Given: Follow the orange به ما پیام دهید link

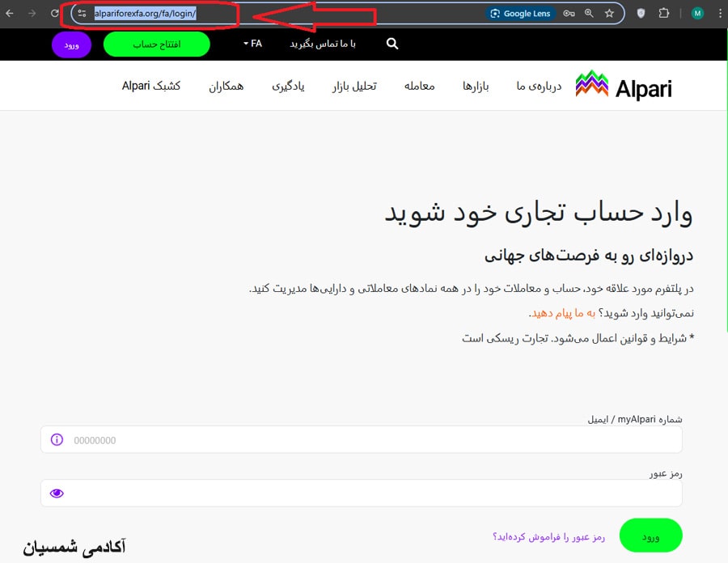Looking at the screenshot, I should click(563, 313).
